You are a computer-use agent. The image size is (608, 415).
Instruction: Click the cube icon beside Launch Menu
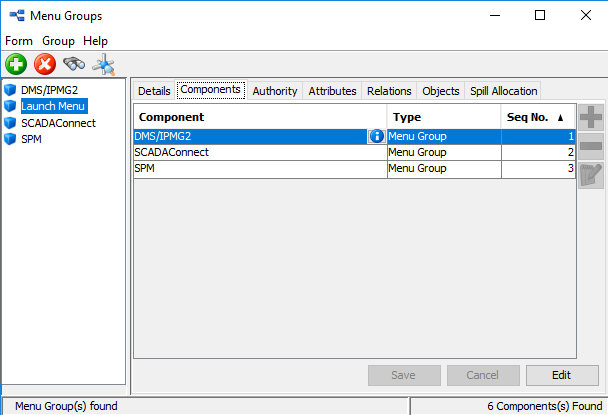point(10,106)
